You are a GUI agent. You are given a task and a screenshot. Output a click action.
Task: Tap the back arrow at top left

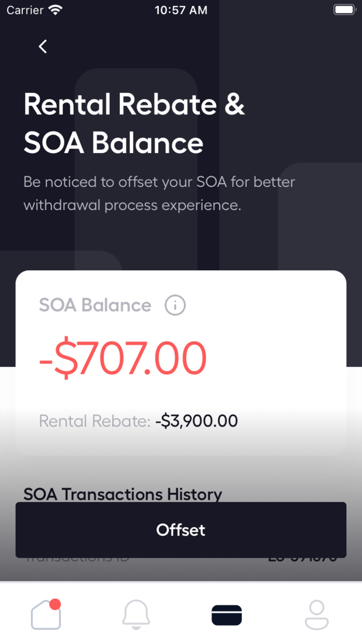pos(42,46)
